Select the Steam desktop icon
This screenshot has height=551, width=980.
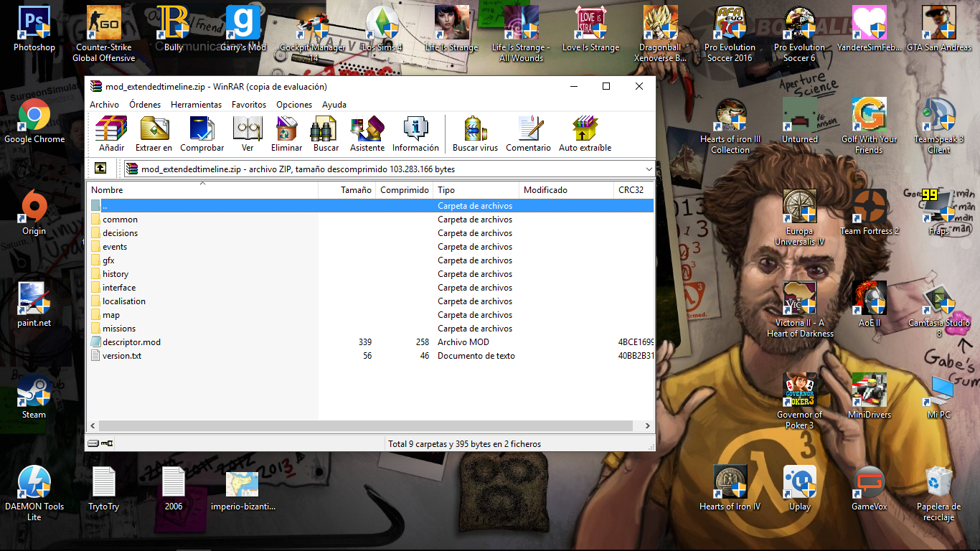34,396
